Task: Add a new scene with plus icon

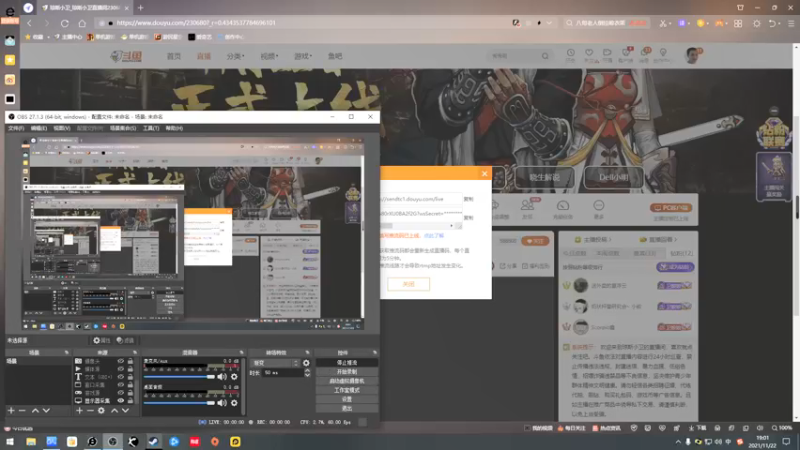Action: point(11,410)
